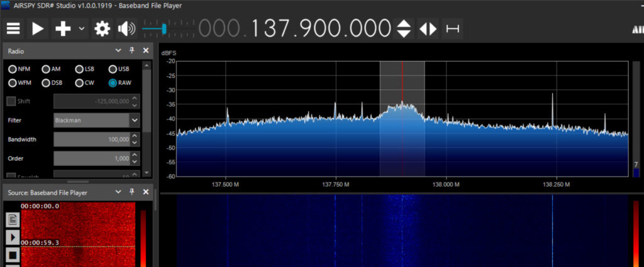Click the horizontal span step icon

[452, 29]
